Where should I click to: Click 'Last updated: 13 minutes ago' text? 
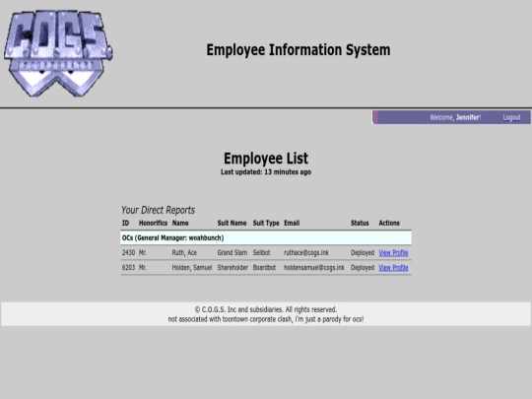[x=266, y=172]
